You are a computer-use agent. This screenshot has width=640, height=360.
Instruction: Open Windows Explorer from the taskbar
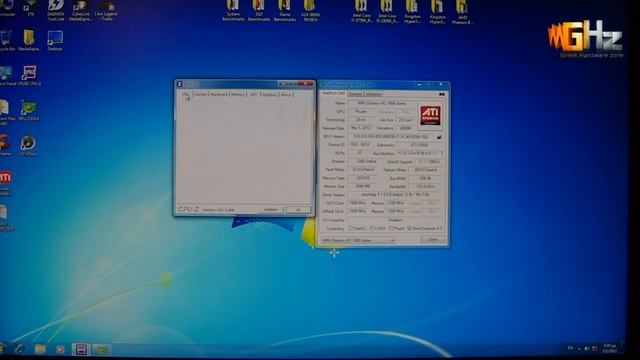40,349
